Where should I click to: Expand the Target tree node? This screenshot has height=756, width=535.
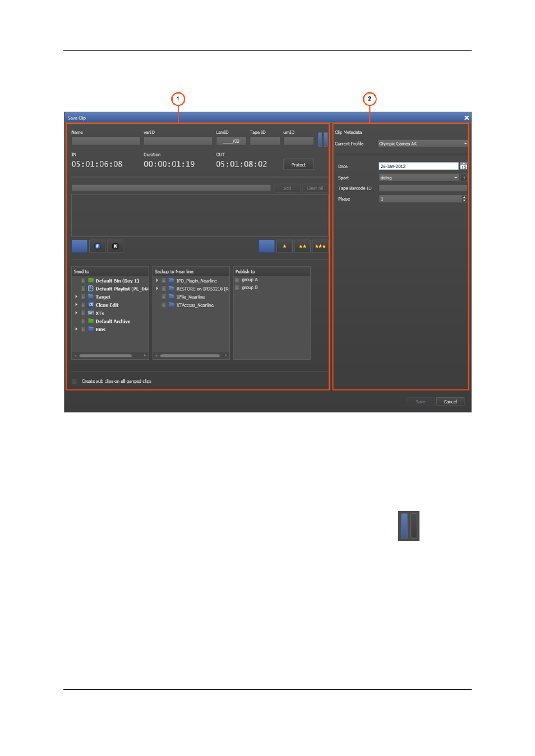76,297
